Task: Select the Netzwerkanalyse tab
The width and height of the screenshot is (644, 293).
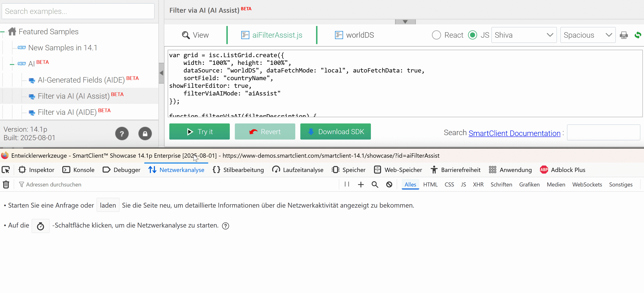Action: [x=176, y=170]
